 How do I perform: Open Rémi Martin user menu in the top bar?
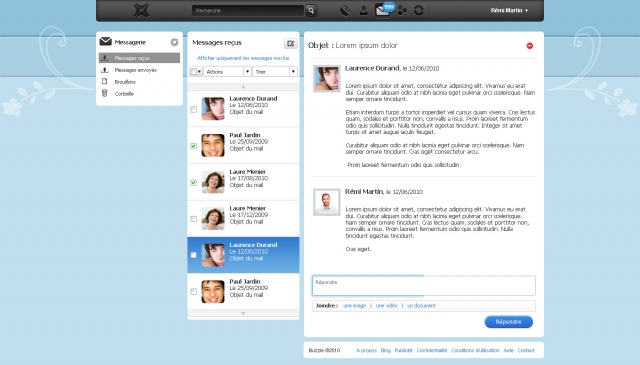(x=509, y=11)
